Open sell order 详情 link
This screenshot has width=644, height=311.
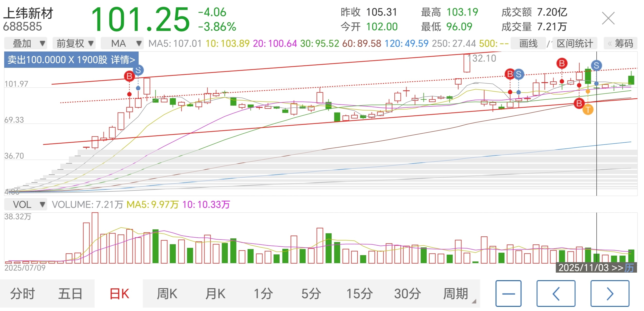(x=123, y=60)
